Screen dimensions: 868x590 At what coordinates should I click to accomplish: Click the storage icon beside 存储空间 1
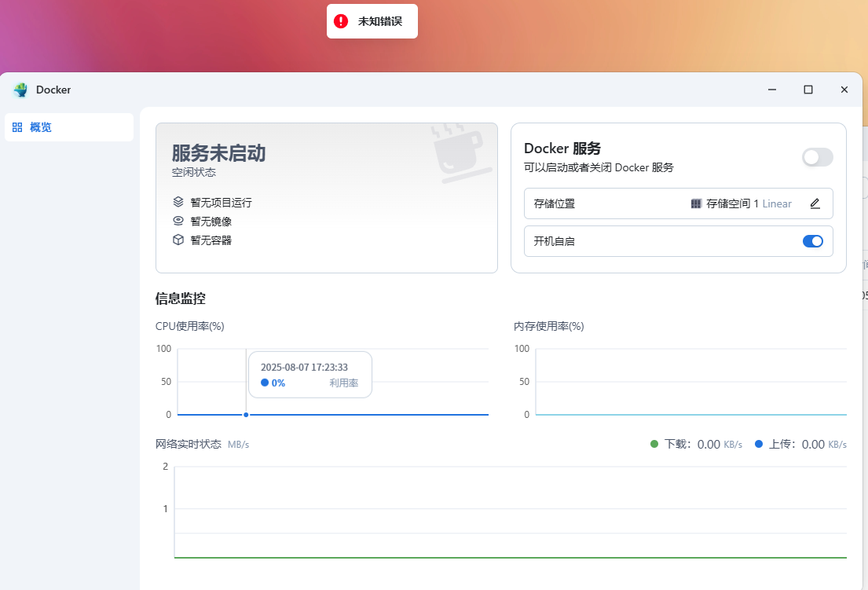tap(696, 203)
